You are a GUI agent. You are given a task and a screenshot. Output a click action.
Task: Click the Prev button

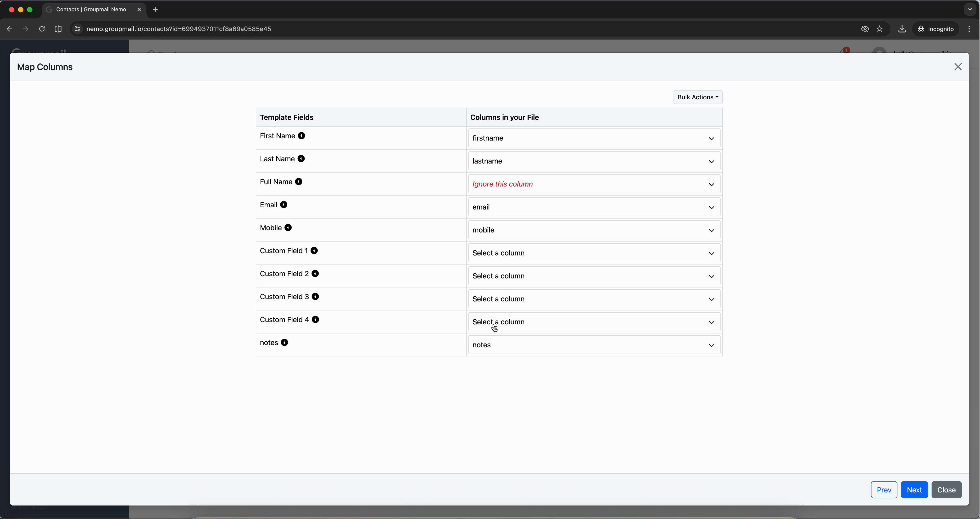point(884,490)
